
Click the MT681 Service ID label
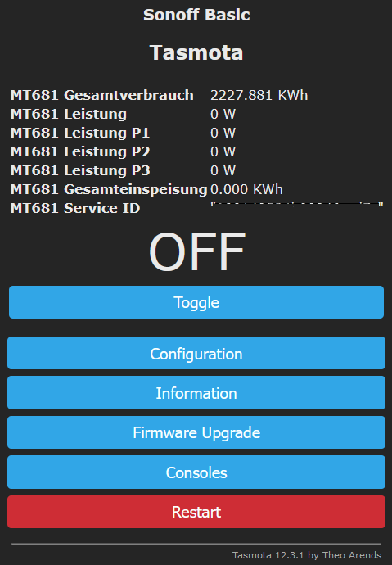point(74,208)
